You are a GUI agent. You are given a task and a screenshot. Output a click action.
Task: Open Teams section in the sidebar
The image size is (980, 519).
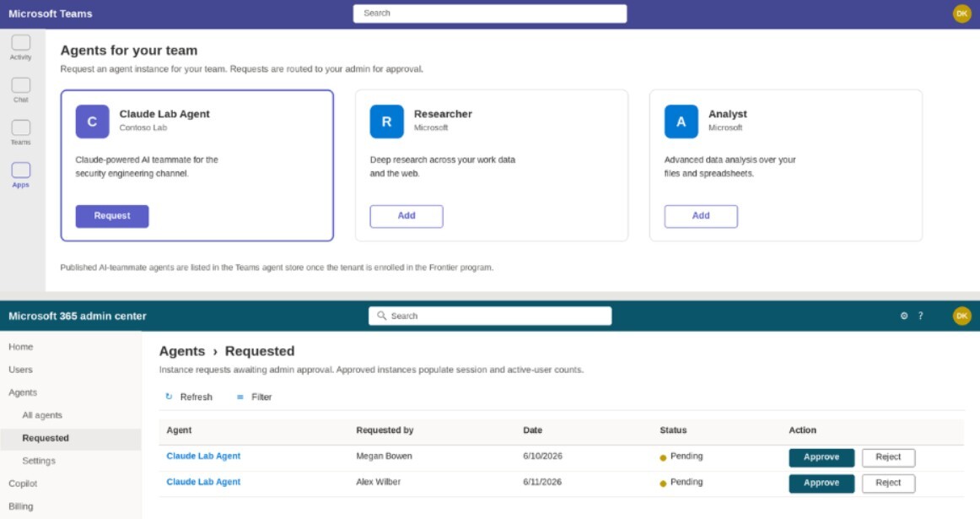20,132
